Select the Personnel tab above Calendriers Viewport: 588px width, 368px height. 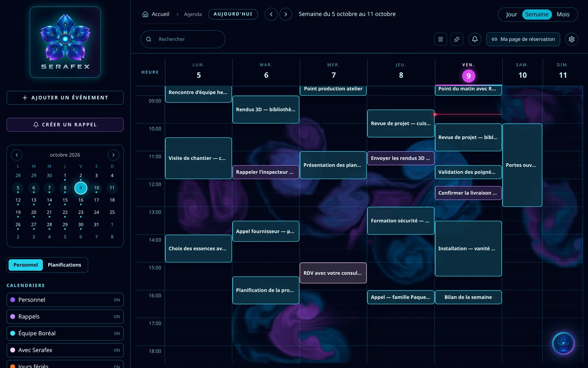coord(26,265)
